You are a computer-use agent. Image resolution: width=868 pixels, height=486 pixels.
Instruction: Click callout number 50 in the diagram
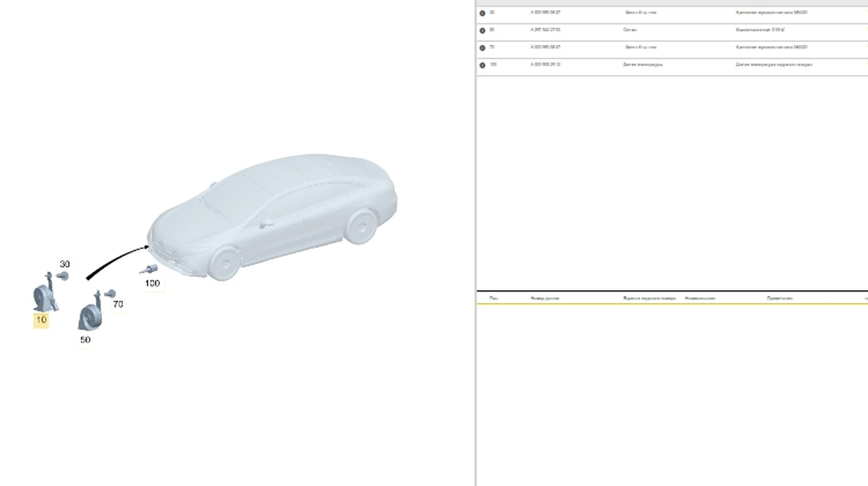[85, 339]
